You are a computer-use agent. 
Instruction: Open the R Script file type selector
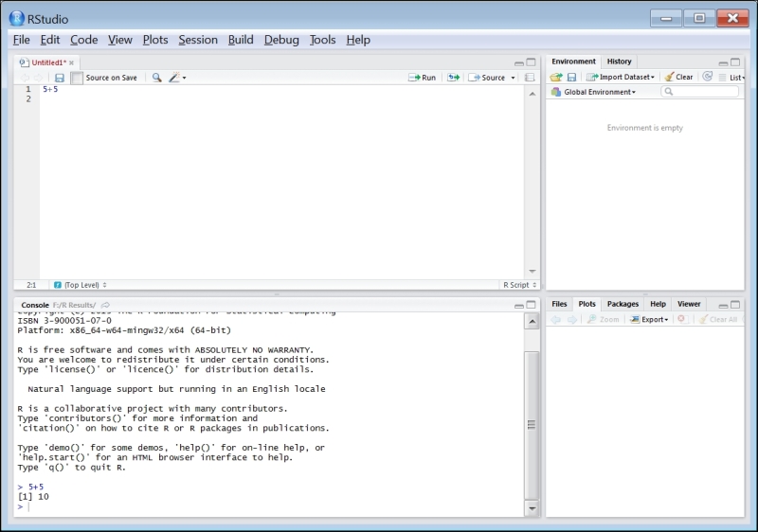click(519, 285)
